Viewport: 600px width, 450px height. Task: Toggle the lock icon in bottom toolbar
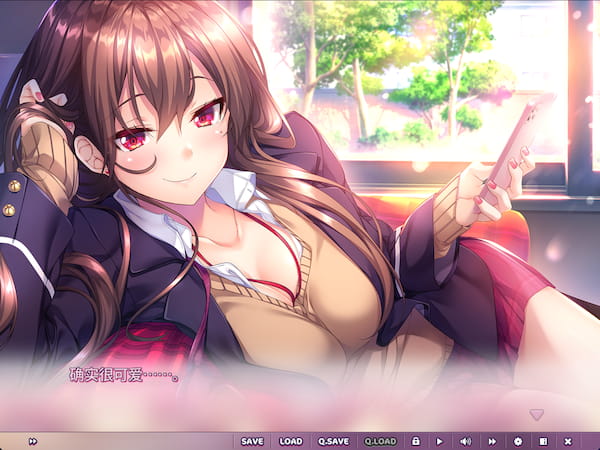pos(416,441)
